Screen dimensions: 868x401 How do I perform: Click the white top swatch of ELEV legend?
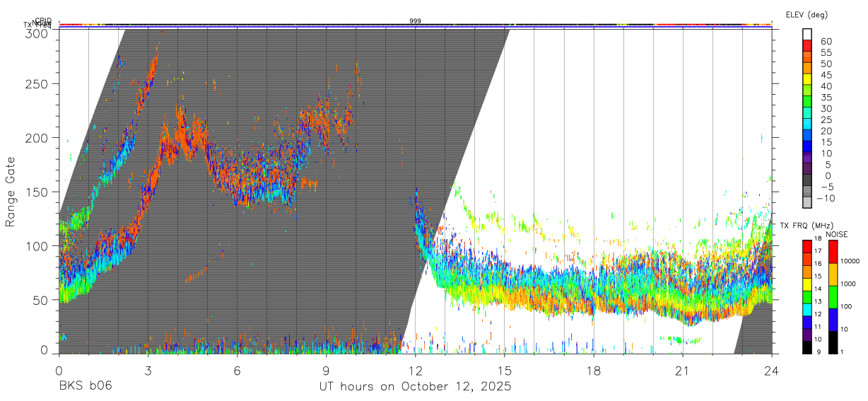(809, 33)
